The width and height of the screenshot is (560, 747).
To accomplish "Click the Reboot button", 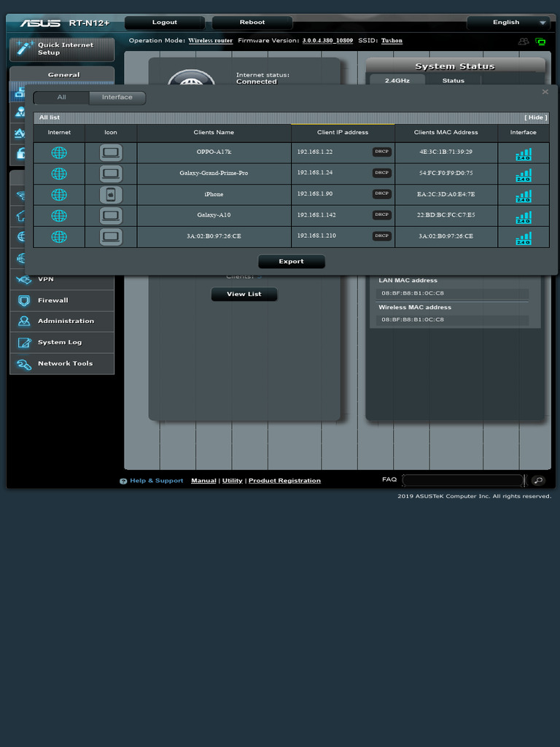I will coord(252,23).
